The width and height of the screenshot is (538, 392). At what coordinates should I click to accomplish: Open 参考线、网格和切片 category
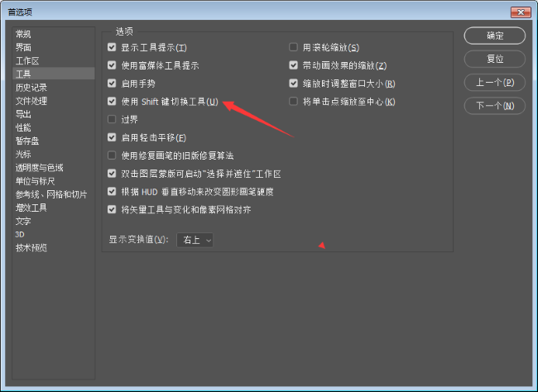click(x=51, y=194)
